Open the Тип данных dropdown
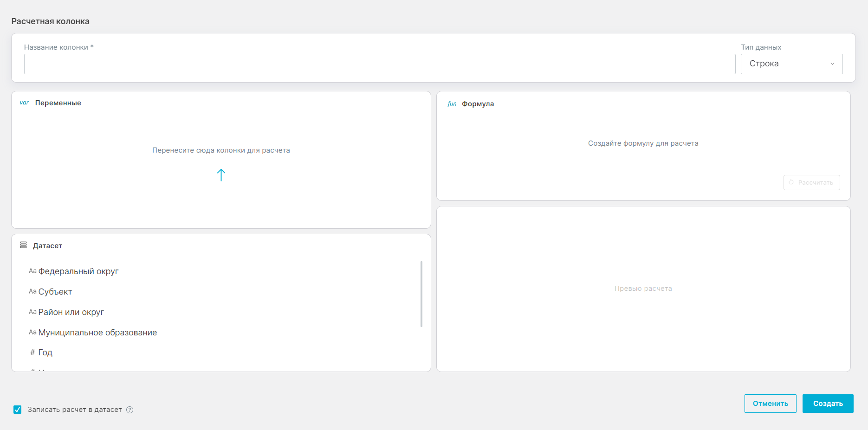 791,64
